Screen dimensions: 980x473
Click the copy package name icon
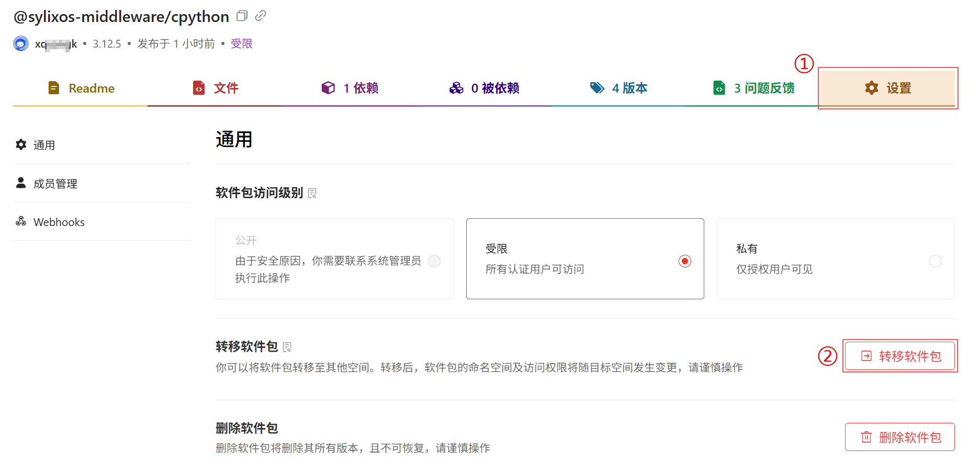[x=242, y=16]
